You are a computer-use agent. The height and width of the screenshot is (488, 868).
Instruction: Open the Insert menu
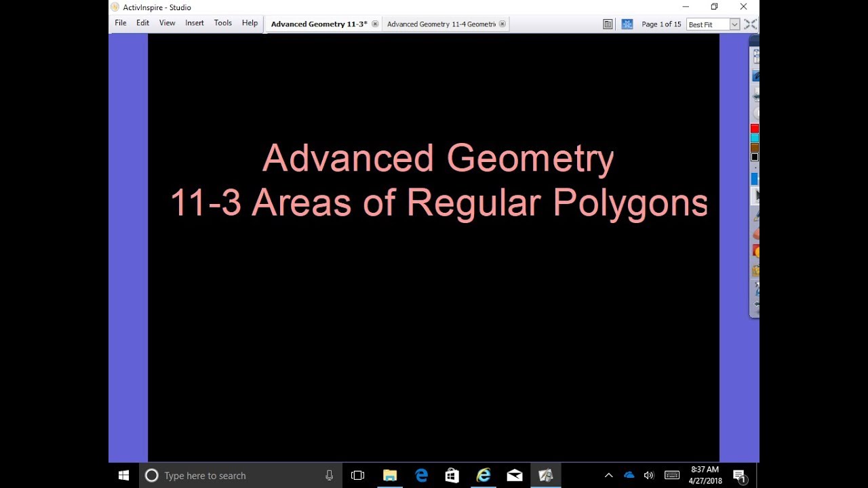click(195, 23)
